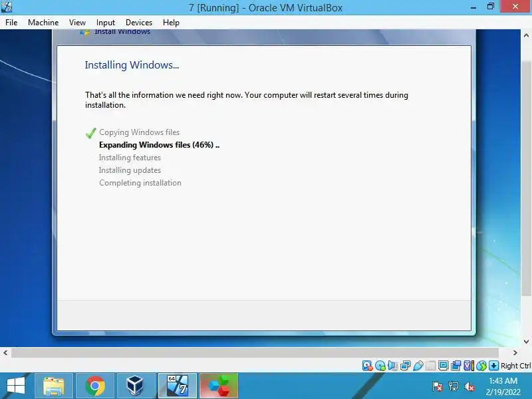Open the red and blue cubes taskbar app
532x399 pixels.
(219, 386)
